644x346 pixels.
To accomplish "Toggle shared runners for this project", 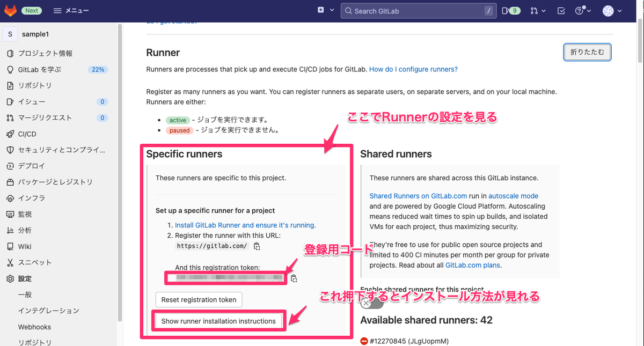I will [x=371, y=303].
